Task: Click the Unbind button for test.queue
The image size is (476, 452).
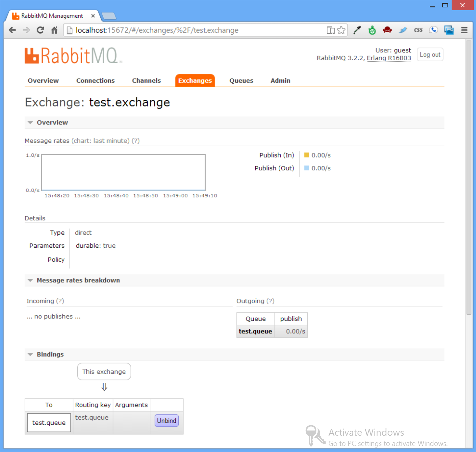Action: 167,421
